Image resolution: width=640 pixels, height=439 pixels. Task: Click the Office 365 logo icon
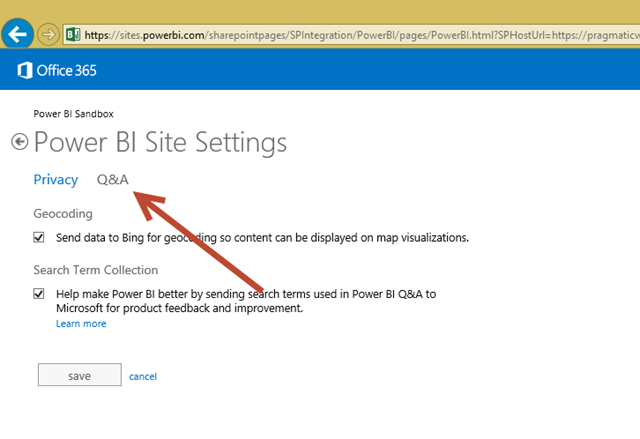click(25, 71)
